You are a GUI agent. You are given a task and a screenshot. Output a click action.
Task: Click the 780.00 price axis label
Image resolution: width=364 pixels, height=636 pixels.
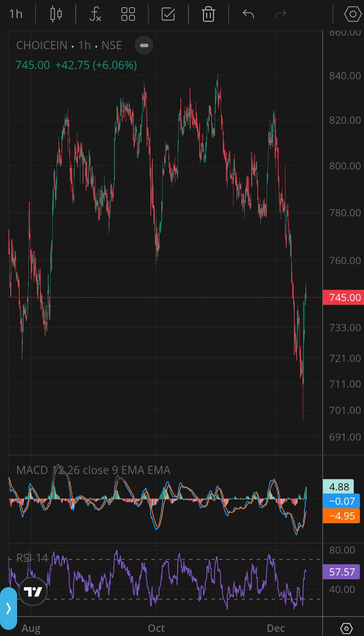pyautogui.click(x=344, y=213)
